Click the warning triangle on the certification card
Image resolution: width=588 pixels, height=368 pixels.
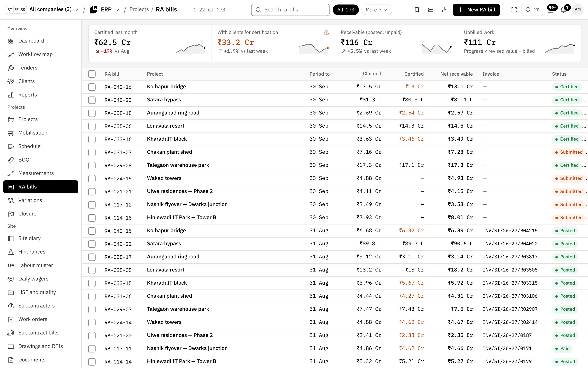326,32
